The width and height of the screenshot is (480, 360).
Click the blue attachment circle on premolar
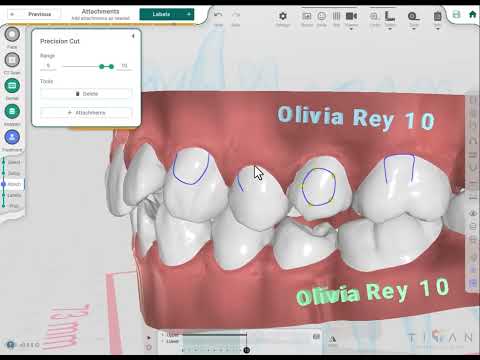pos(318,187)
